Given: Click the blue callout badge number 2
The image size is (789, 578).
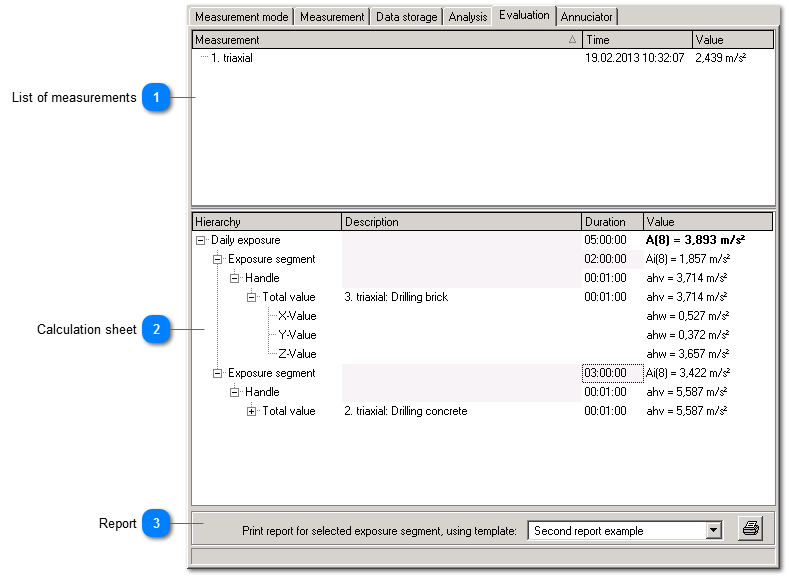Looking at the screenshot, I should 155,330.
